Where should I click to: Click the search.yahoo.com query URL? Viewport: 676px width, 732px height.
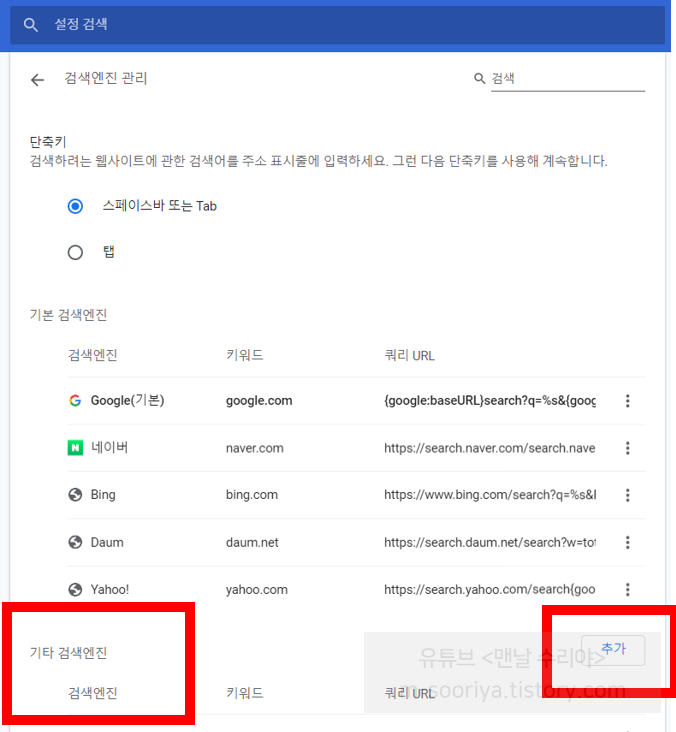[490, 590]
